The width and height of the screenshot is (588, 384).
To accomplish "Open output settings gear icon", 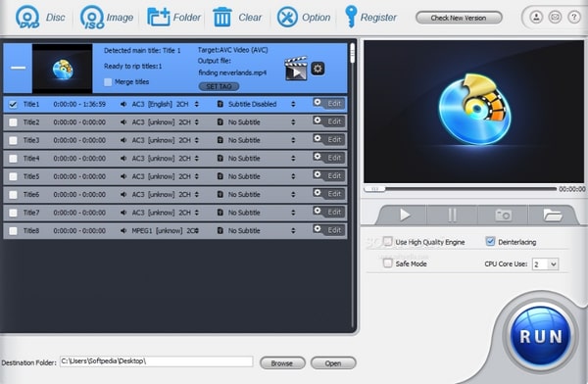I will click(x=318, y=69).
